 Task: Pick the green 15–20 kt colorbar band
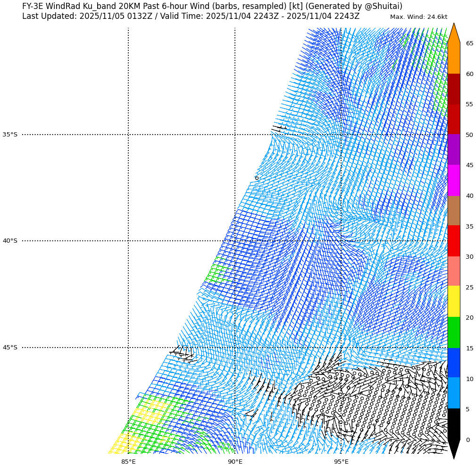point(453,332)
